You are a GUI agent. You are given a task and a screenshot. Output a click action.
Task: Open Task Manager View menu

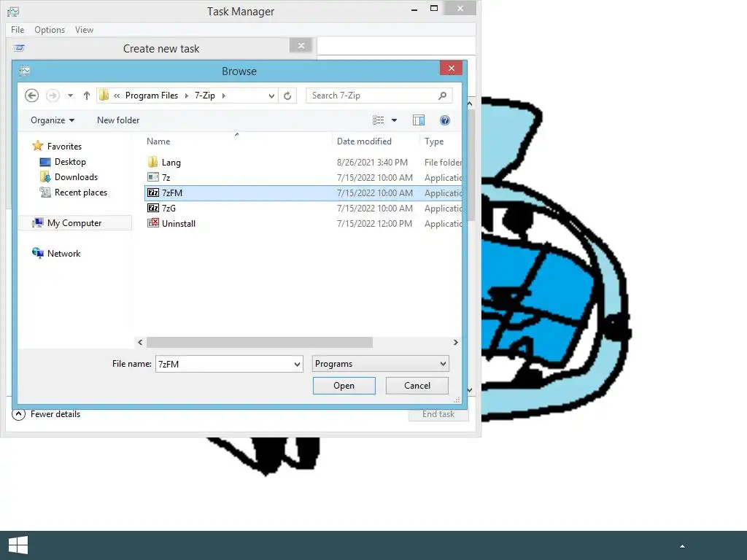click(85, 29)
